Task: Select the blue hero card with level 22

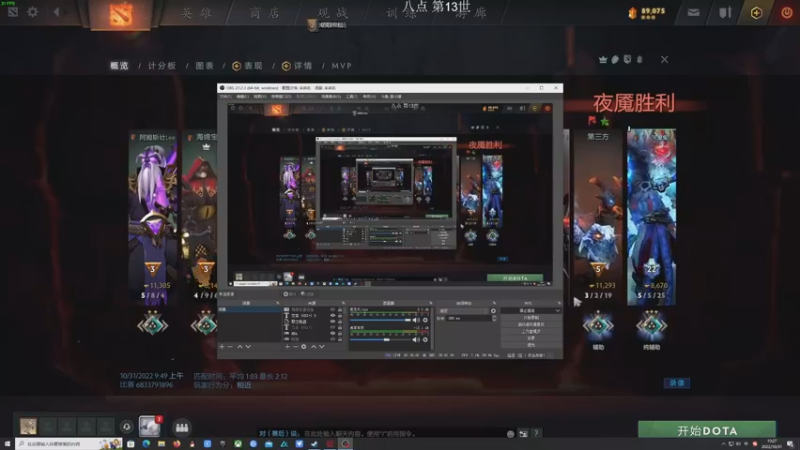Action: [652, 217]
